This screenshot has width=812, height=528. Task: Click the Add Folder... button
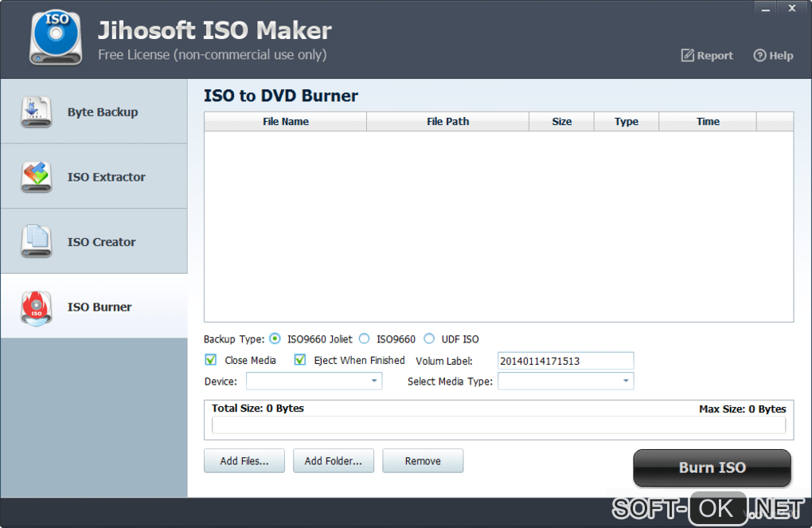tap(334, 460)
